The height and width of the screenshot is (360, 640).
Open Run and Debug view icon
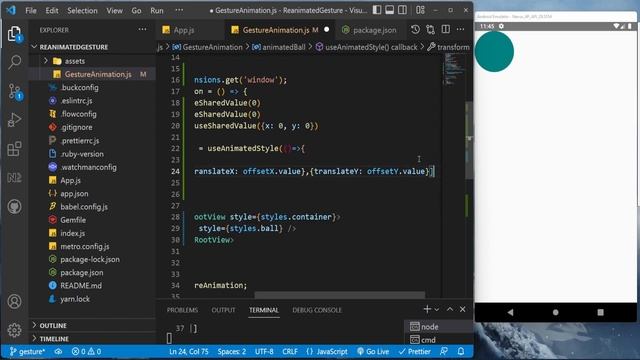point(14,120)
